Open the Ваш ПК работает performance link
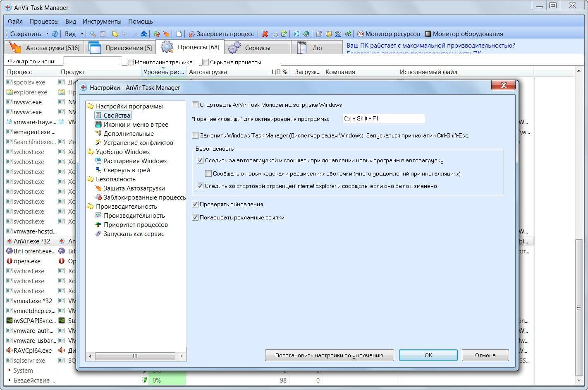Image resolution: width=588 pixels, height=390 pixels. 431,46
